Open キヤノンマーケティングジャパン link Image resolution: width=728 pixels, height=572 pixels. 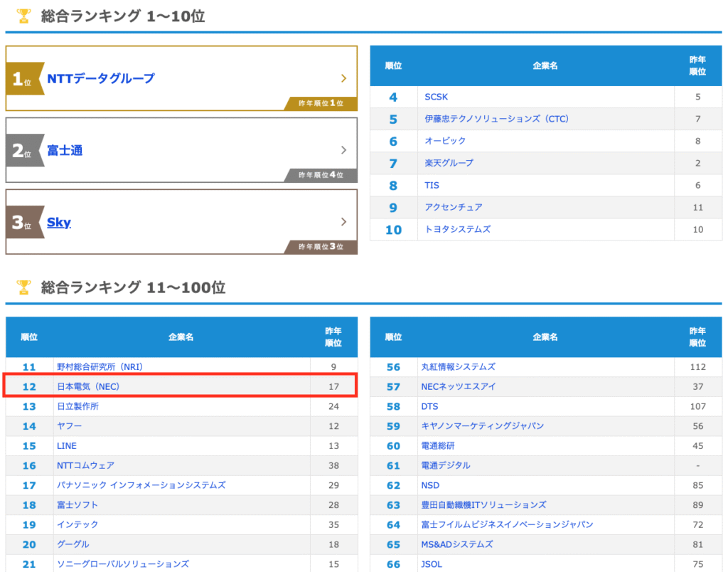483,426
